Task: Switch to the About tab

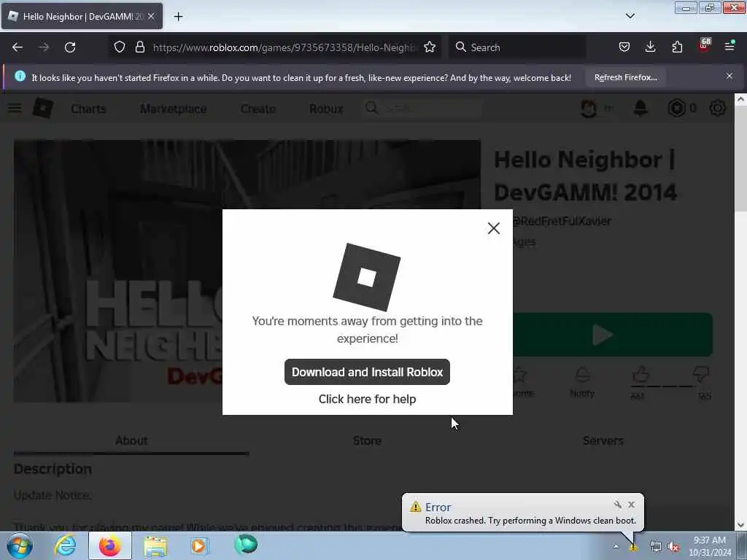Action: 131,441
